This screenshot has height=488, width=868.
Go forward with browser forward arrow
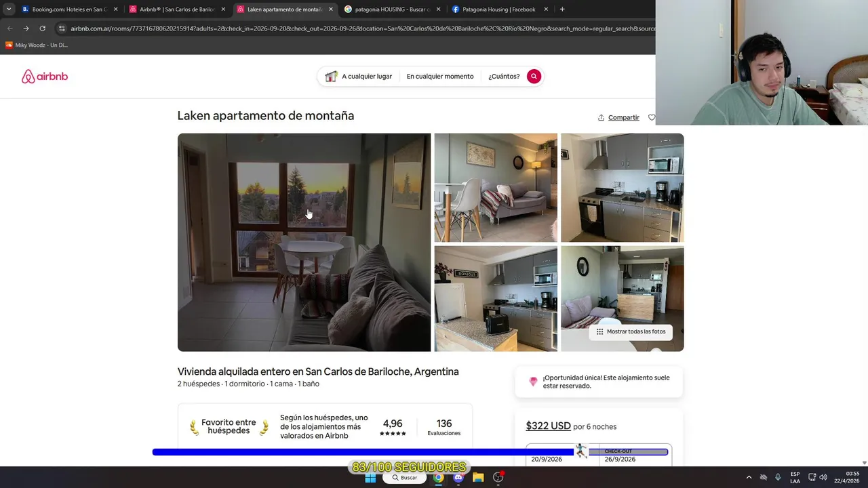click(26, 28)
